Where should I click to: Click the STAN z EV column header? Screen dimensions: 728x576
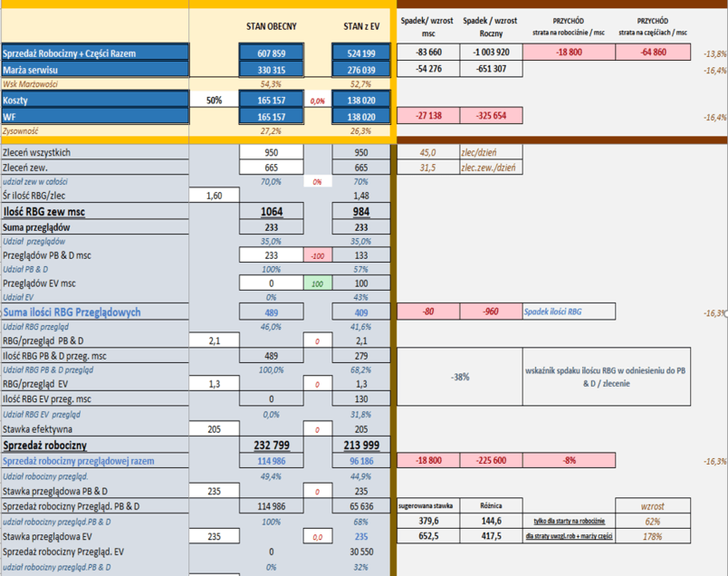(360, 26)
